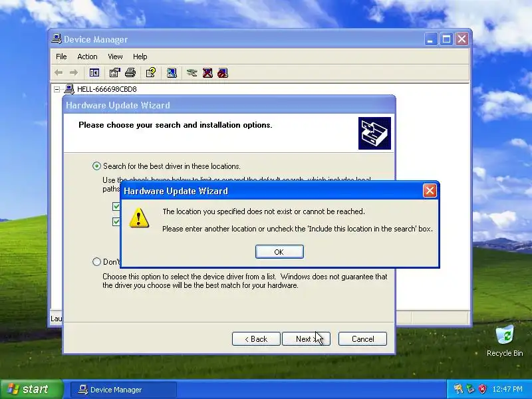Click the Back arrow in Device Manager toolbar
Image resolution: width=532 pixels, height=399 pixels.
click(59, 72)
